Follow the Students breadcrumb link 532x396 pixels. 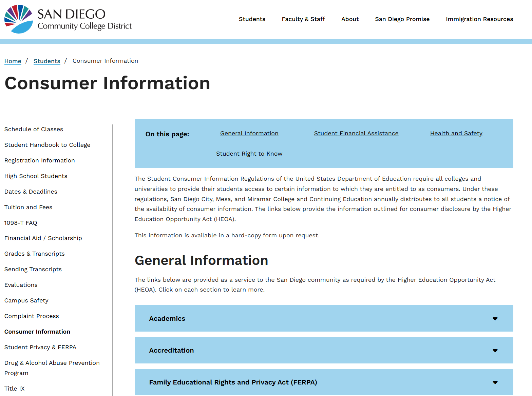coord(47,61)
